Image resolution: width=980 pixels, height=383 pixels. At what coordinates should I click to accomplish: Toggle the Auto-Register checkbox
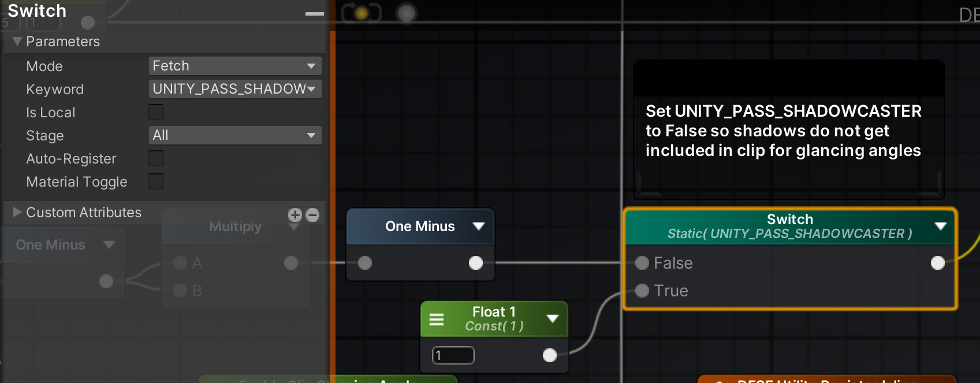pyautogui.click(x=156, y=158)
